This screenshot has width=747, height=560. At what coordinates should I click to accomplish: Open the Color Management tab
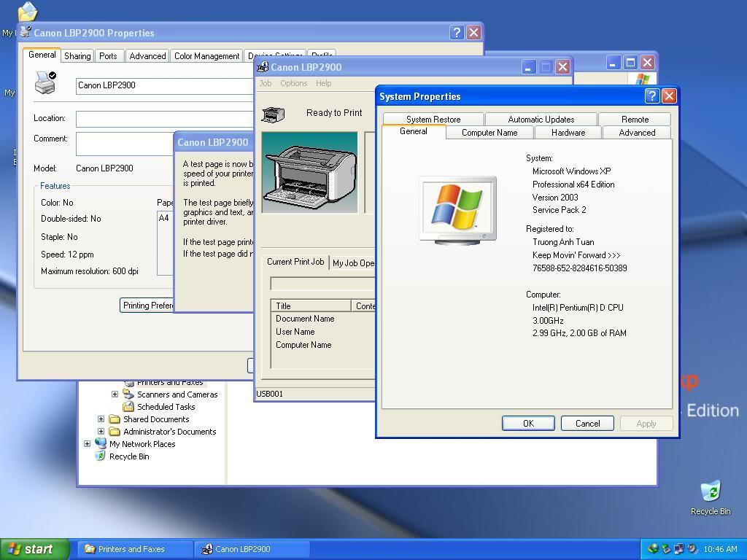[x=206, y=55]
